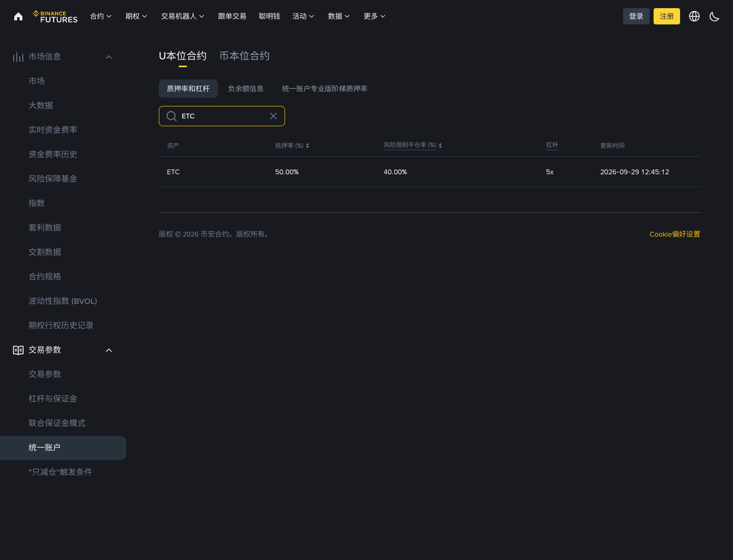Screen dimensions: 733x560
Task: Open the 更多 dropdown menu
Action: point(374,16)
